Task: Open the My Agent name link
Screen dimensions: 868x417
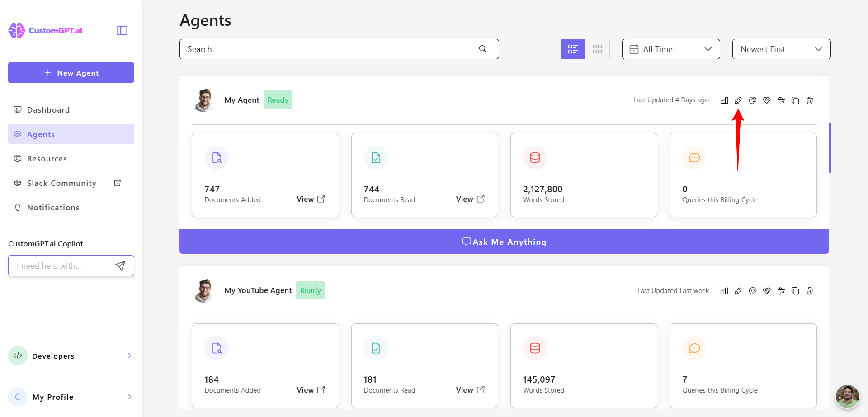Action: (x=242, y=100)
